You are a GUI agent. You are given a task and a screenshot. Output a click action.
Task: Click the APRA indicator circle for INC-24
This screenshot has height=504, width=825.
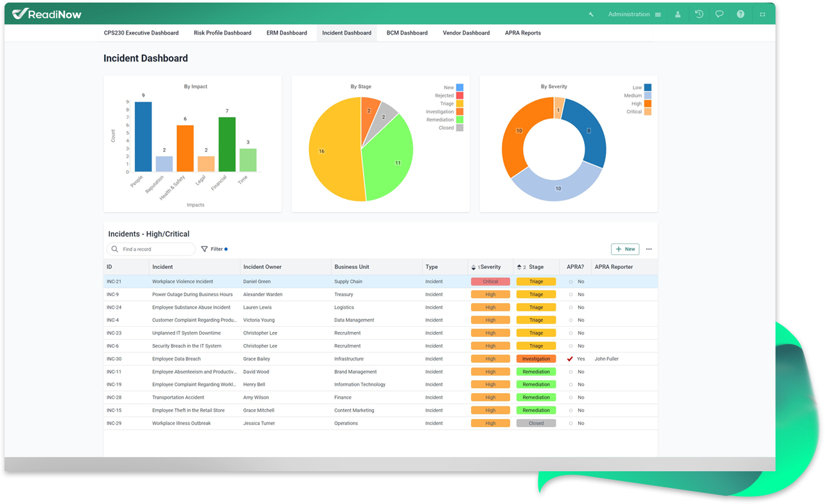click(570, 308)
